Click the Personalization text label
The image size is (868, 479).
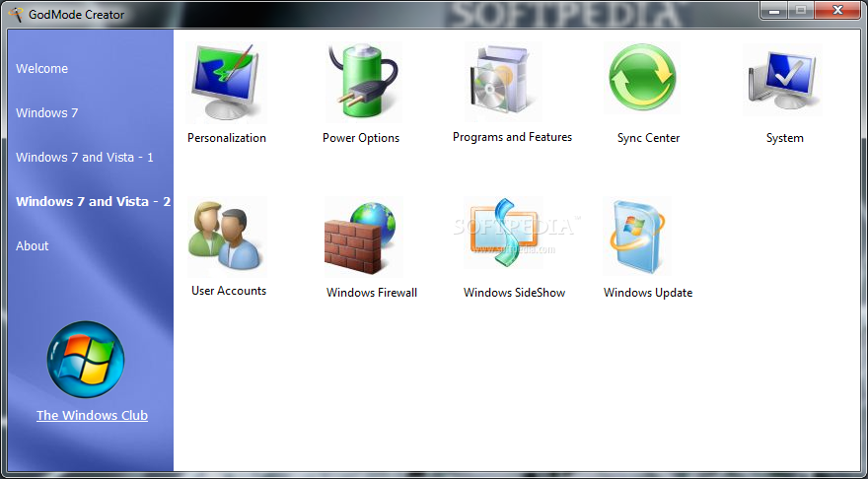[227, 138]
